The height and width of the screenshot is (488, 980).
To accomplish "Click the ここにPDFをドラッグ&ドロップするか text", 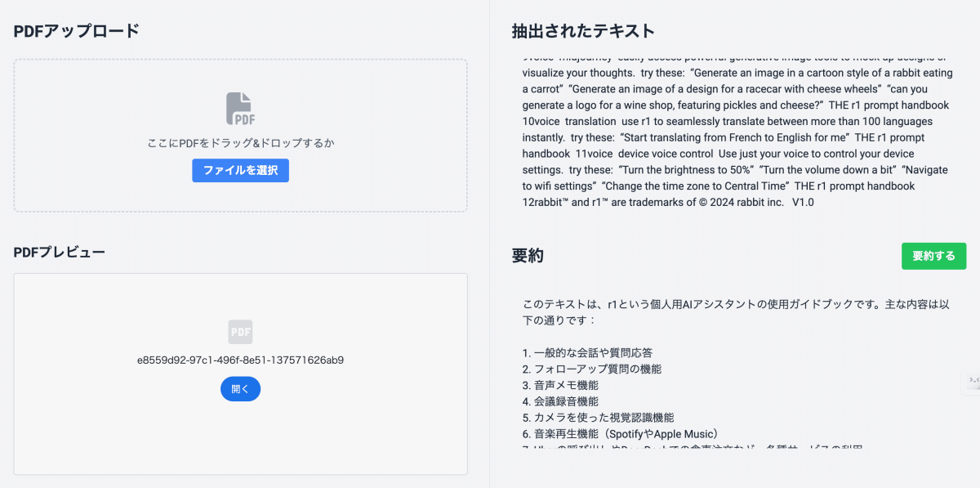I will 240,143.
